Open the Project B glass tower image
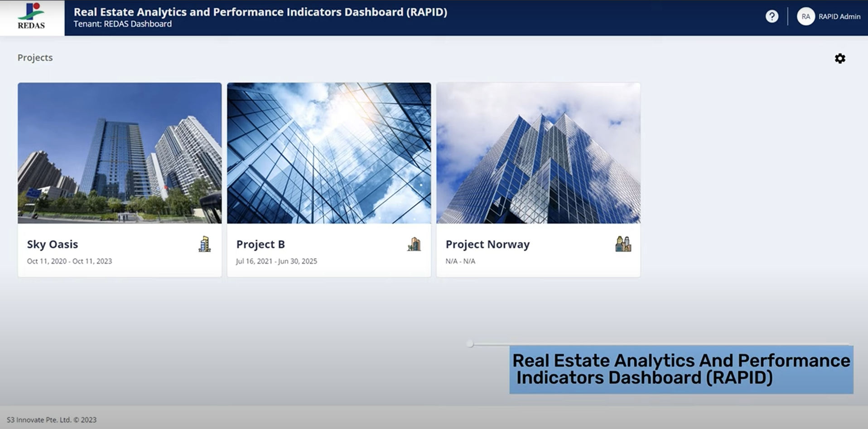 (329, 153)
